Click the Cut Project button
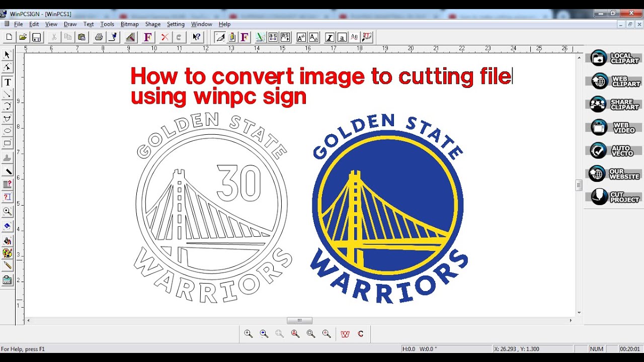The height and width of the screenshot is (362, 644). (614, 197)
